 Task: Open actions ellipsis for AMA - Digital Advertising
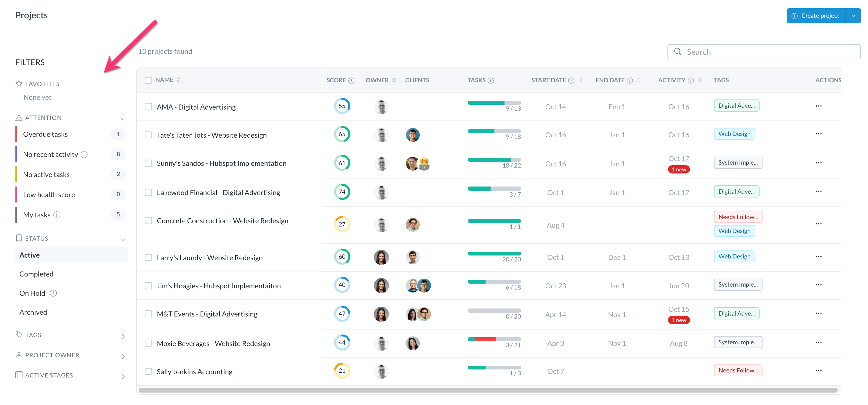click(819, 106)
